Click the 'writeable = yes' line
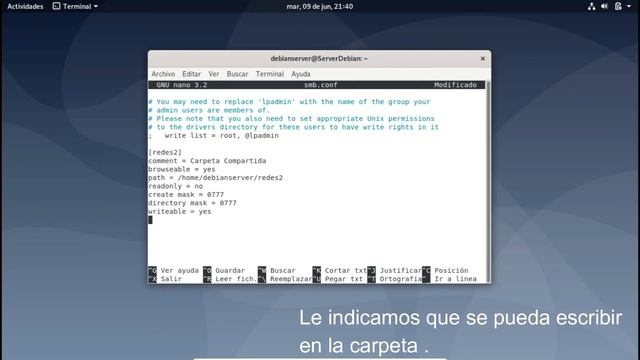640x360 pixels. [180, 211]
